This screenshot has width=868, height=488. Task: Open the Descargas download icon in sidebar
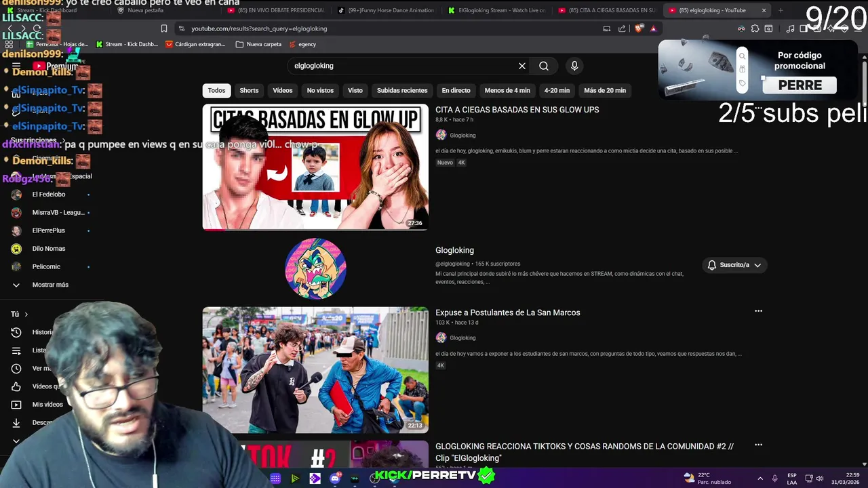16,422
